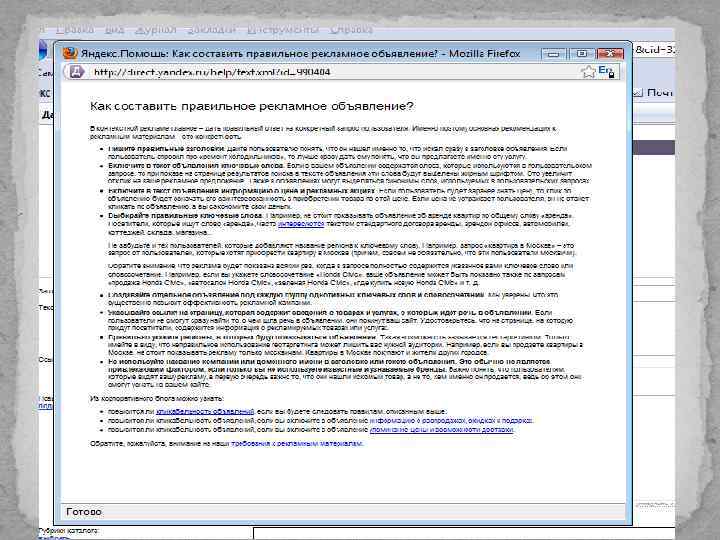The image size is (720, 540).
Task: Open the «требования к рекламным материалам» link
Action: click(297, 444)
